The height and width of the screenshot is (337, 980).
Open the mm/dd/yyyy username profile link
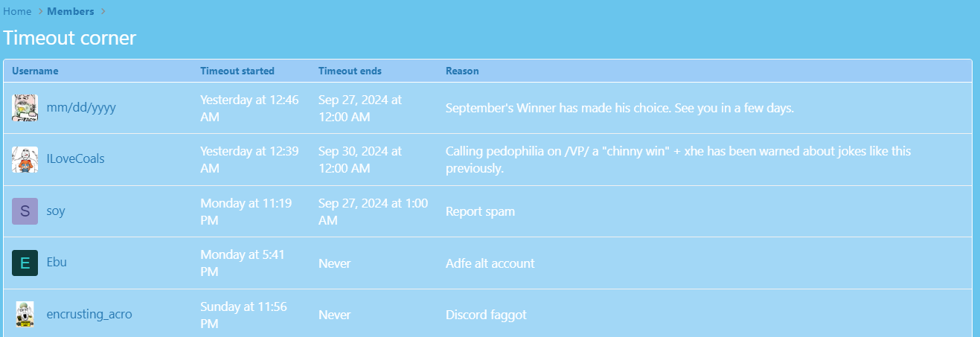pyautogui.click(x=81, y=108)
